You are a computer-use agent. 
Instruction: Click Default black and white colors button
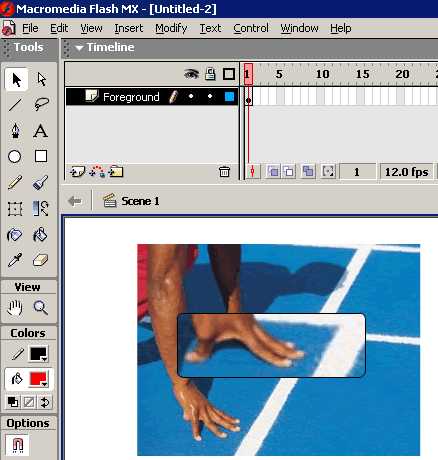[13, 402]
